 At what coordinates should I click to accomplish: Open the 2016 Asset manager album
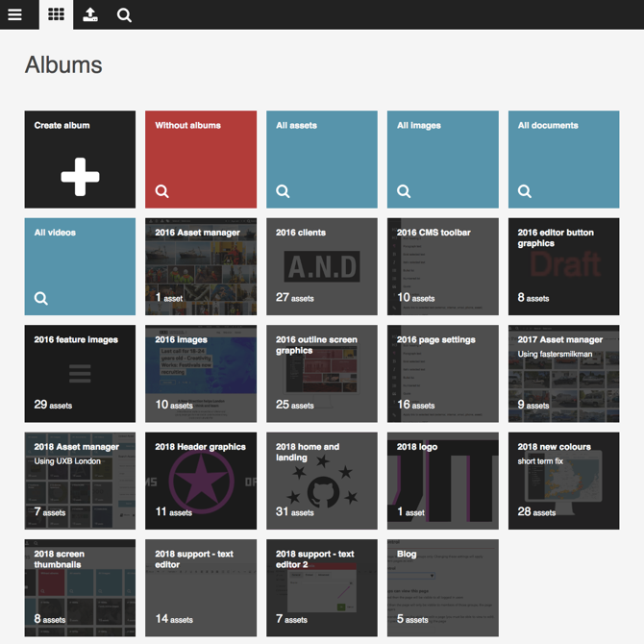pos(201,266)
